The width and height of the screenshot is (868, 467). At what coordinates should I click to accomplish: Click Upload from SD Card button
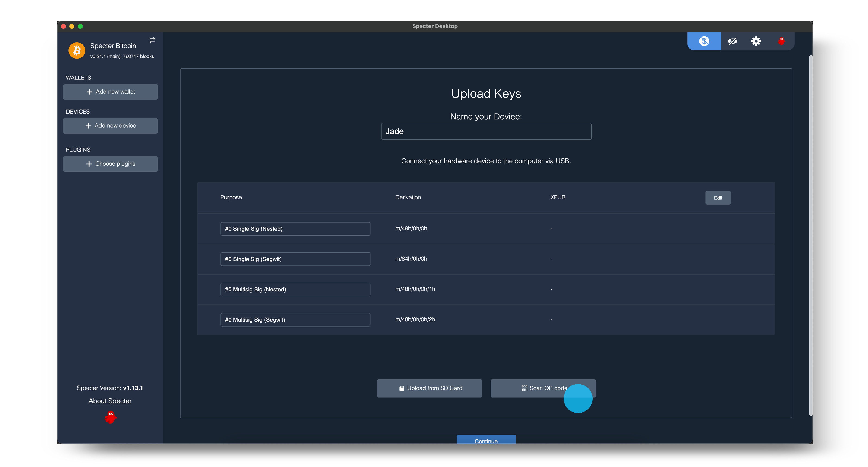tap(429, 388)
